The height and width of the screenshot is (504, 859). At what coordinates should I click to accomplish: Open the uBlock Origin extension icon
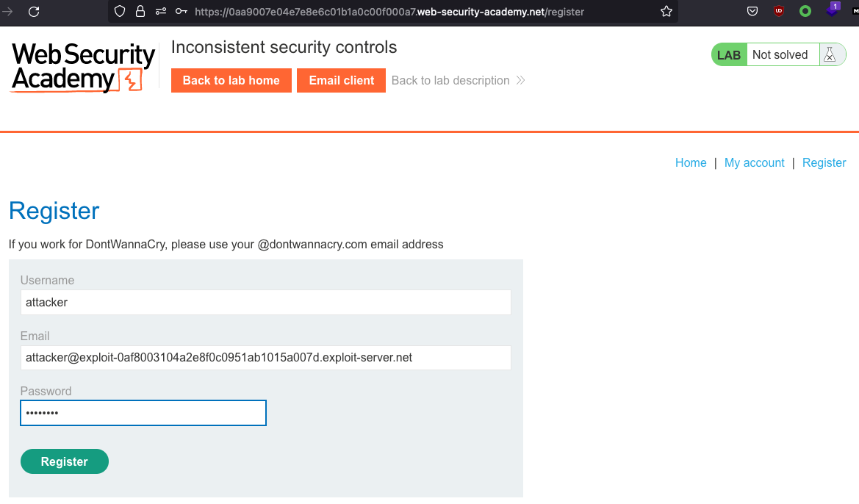(779, 12)
